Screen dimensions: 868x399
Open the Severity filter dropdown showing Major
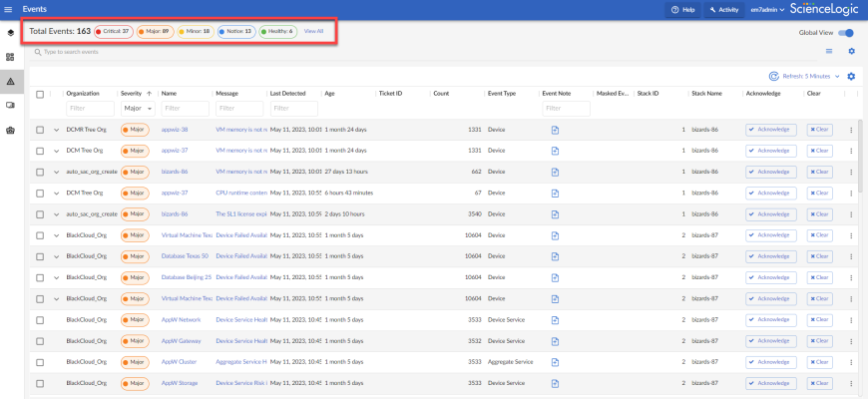tap(136, 108)
